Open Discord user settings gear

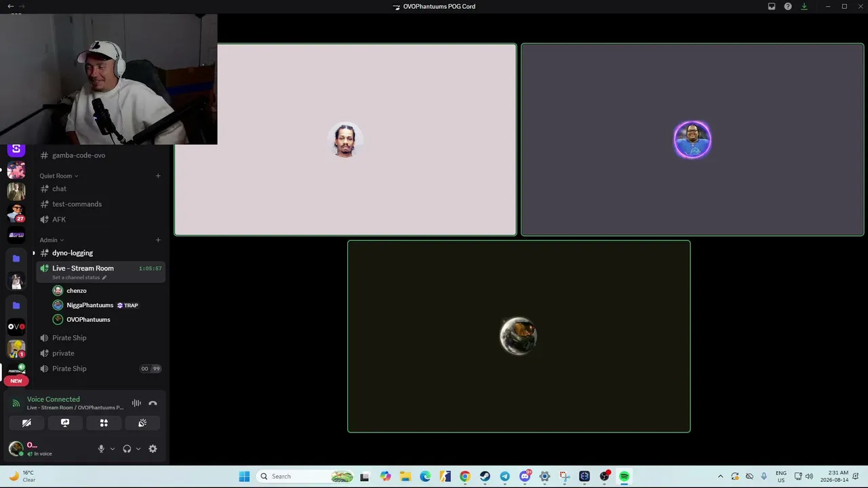click(x=153, y=449)
